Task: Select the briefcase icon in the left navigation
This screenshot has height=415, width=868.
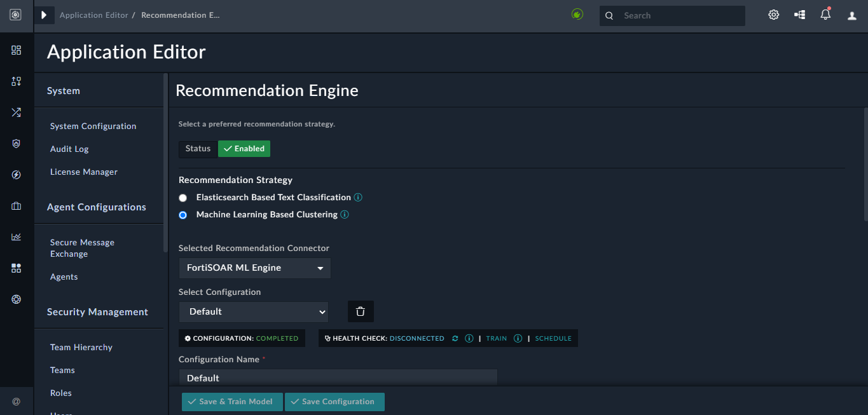Action: pos(17,205)
